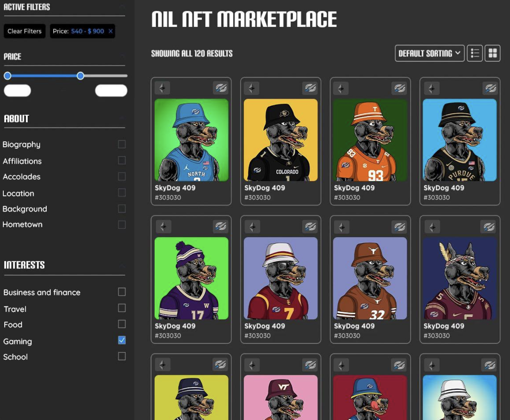The image size is (510, 420).
Task: Click the NIL logo icon on the Colorado jersey card
Action: pyautogui.click(x=310, y=88)
